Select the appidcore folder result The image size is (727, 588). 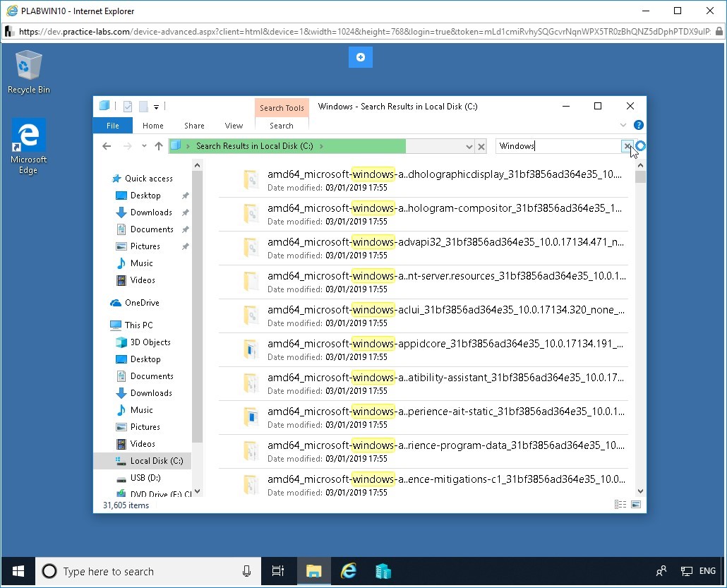(423, 349)
